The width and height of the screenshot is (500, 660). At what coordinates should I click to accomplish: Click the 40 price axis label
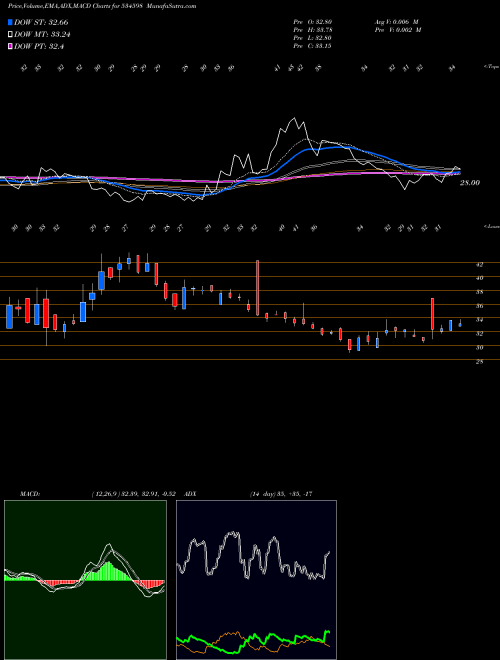[479, 278]
